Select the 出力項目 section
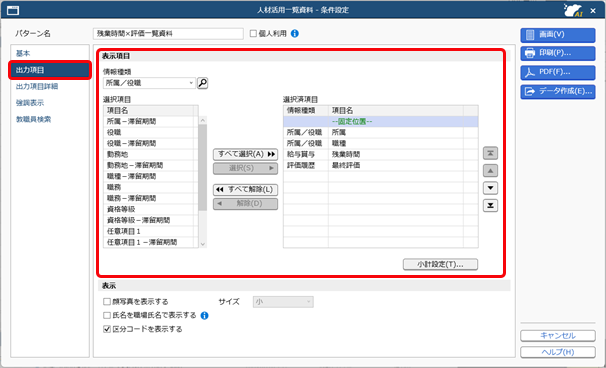606x368 pixels. pyautogui.click(x=50, y=70)
